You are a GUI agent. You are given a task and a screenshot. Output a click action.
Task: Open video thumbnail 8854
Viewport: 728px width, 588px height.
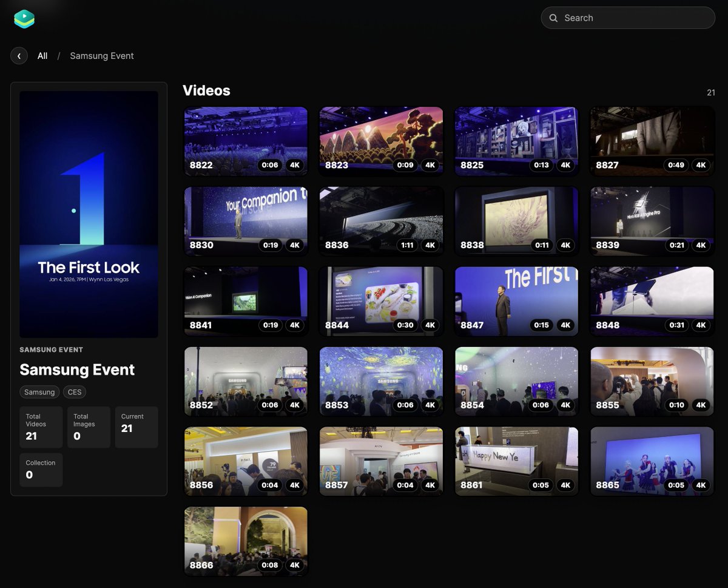[x=517, y=382]
